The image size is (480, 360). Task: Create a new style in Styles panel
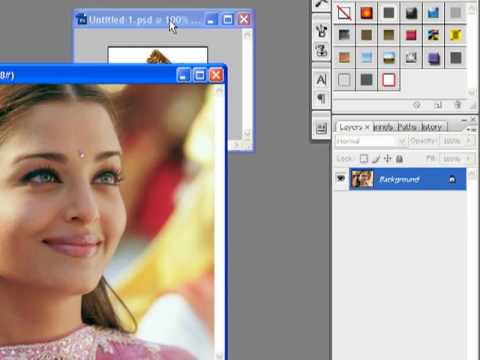click(x=438, y=105)
